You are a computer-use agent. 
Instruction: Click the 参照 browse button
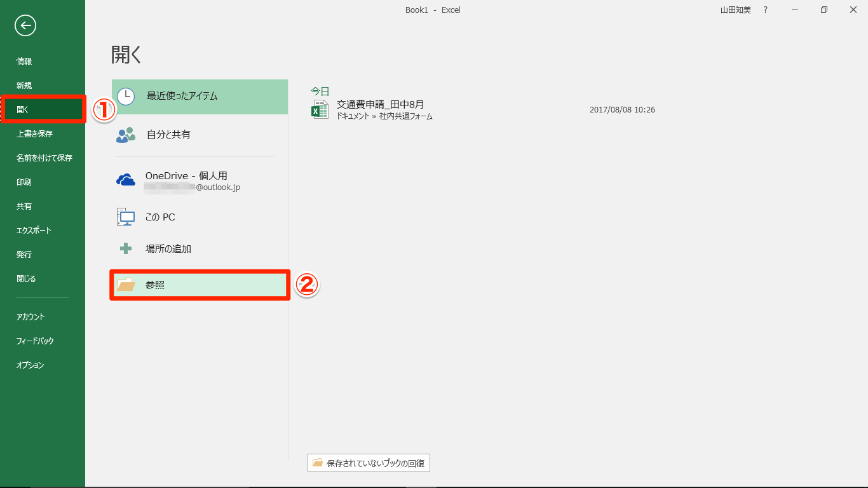[200, 285]
